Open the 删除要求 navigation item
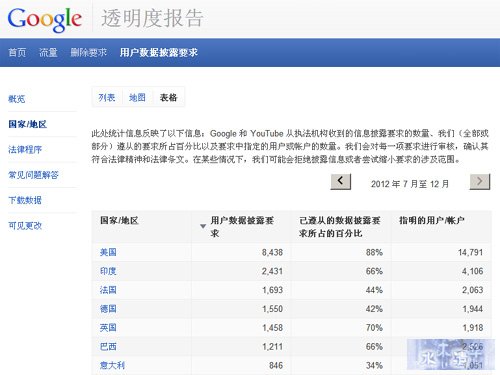Viewport: 500px width, 375px height. [x=89, y=52]
